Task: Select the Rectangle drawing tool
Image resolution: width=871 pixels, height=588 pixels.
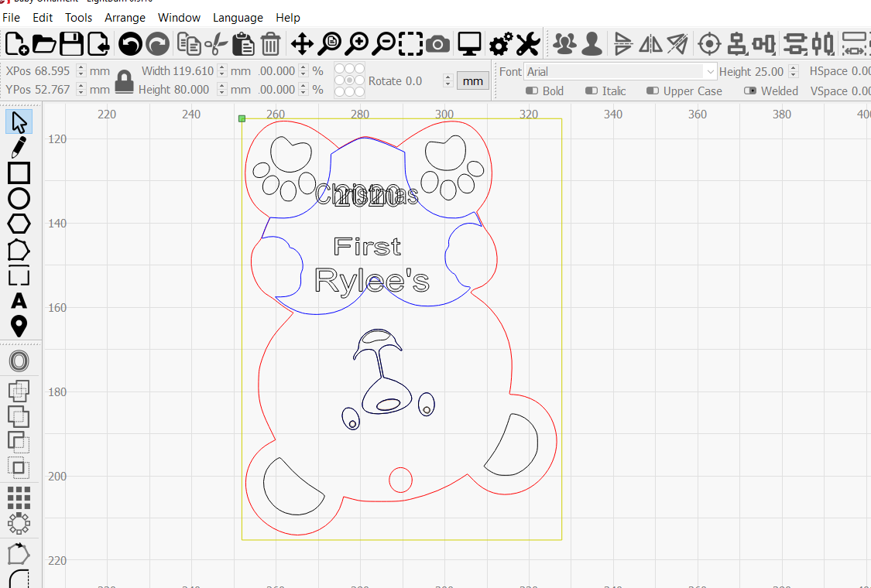Action: pos(19,173)
